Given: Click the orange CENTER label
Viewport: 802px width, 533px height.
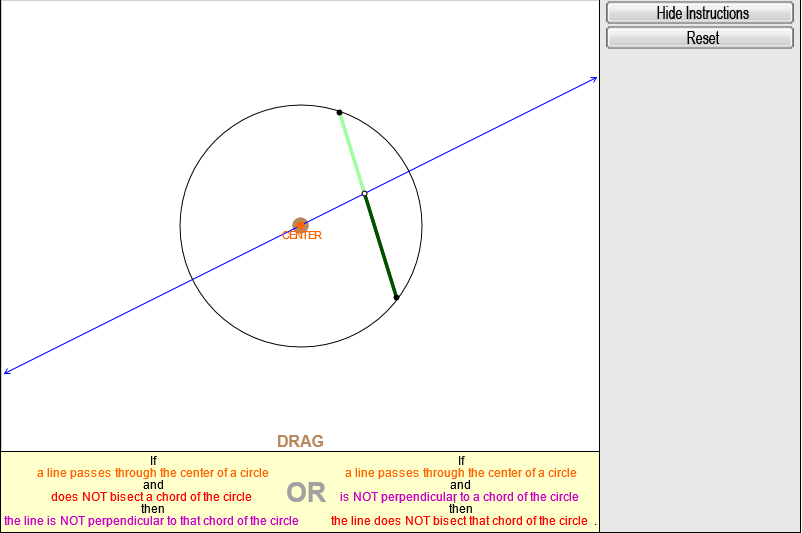Looking at the screenshot, I should pyautogui.click(x=302, y=235).
